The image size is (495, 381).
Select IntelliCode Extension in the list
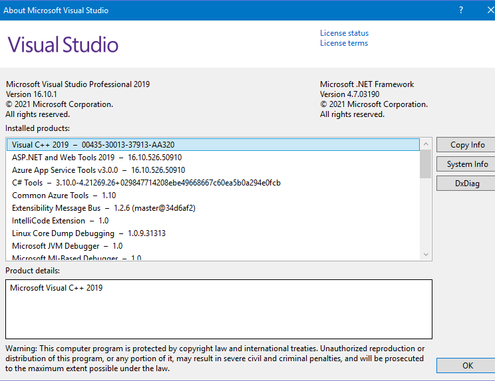(x=213, y=221)
